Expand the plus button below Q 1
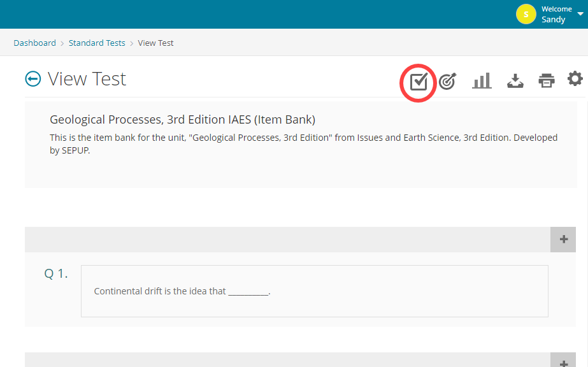This screenshot has width=588, height=367. point(563,362)
